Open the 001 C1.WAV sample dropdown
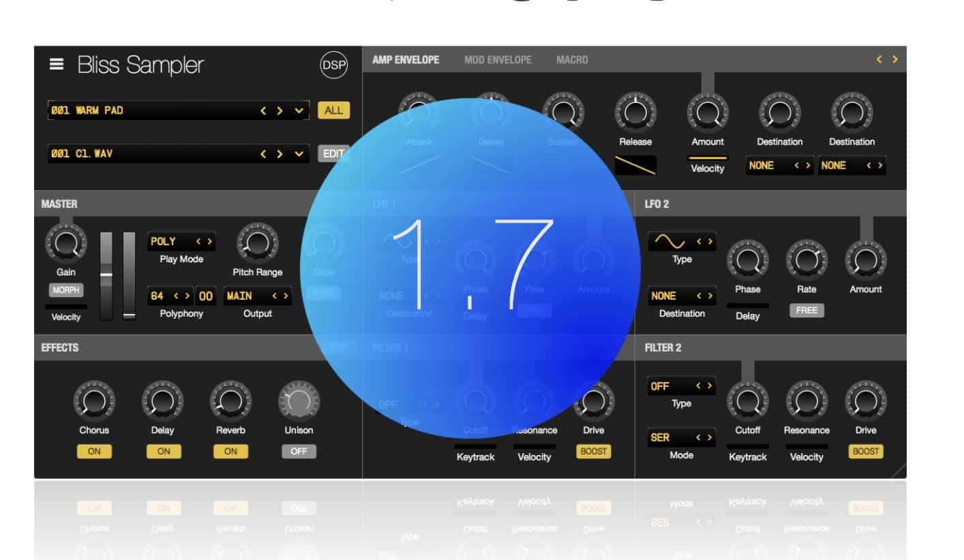The width and height of the screenshot is (964, 560). coord(299,154)
